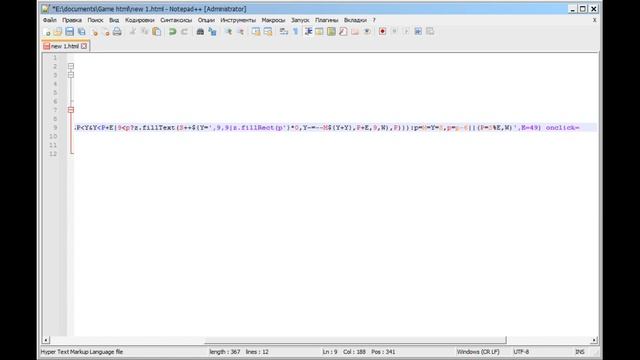Viewport: 640px width, 360px height.
Task: Open the Вкладки menu
Action: click(355, 20)
